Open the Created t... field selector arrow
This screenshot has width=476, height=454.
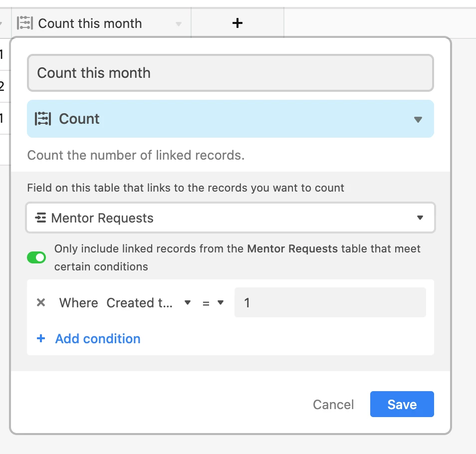click(188, 302)
